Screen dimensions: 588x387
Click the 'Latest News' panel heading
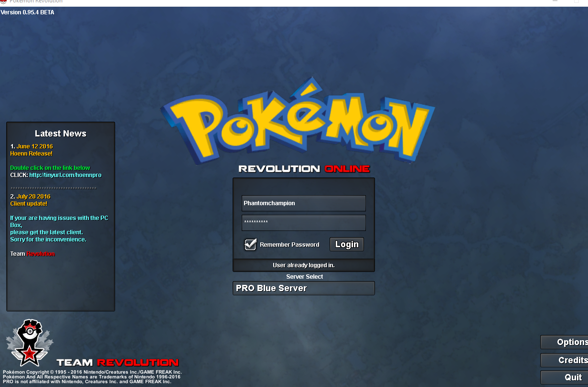(61, 134)
